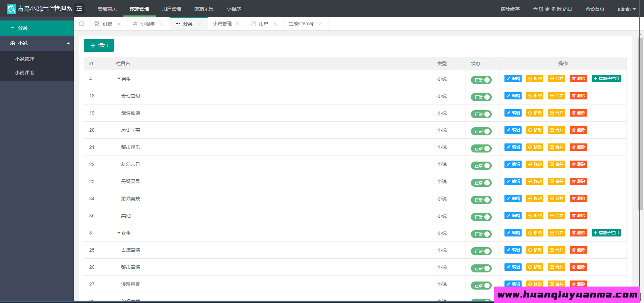Viewport: 644px width, 303px height.
Task: Click 合并 for the 悬疑灵异 row
Action: [557, 181]
